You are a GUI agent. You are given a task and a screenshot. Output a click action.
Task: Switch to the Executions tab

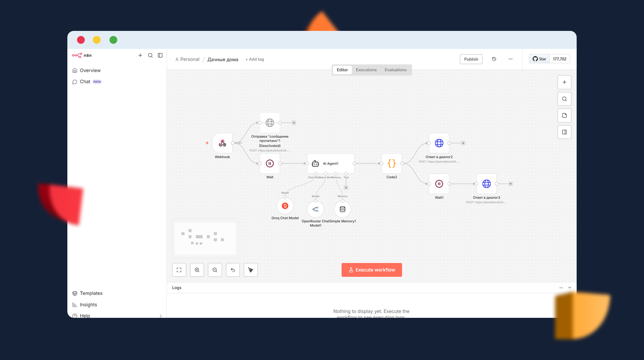(366, 70)
